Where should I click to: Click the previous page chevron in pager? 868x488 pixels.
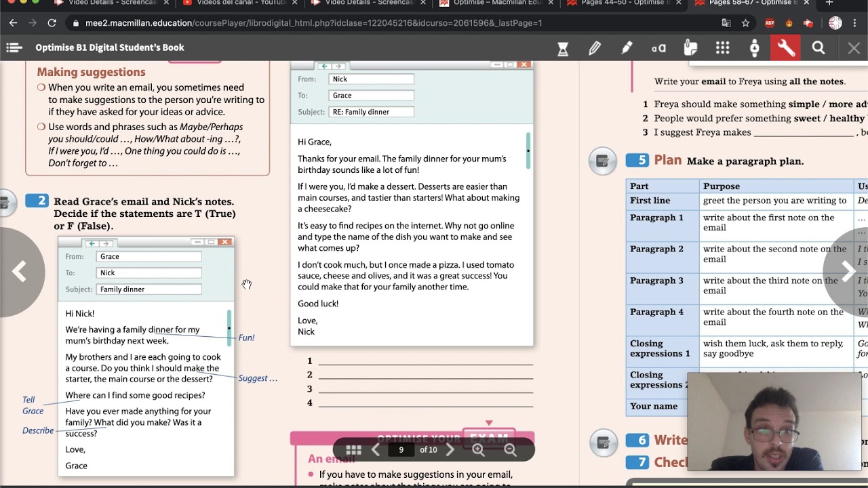376,450
